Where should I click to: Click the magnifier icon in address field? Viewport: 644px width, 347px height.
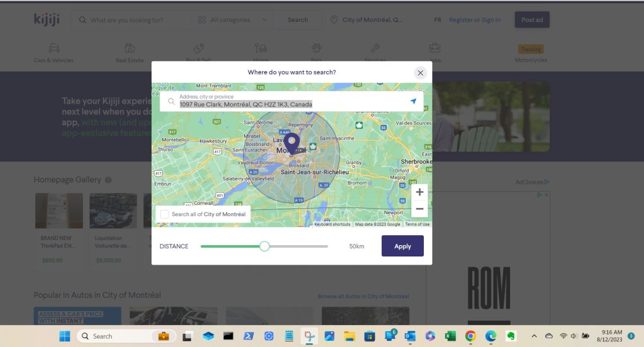[x=171, y=101]
